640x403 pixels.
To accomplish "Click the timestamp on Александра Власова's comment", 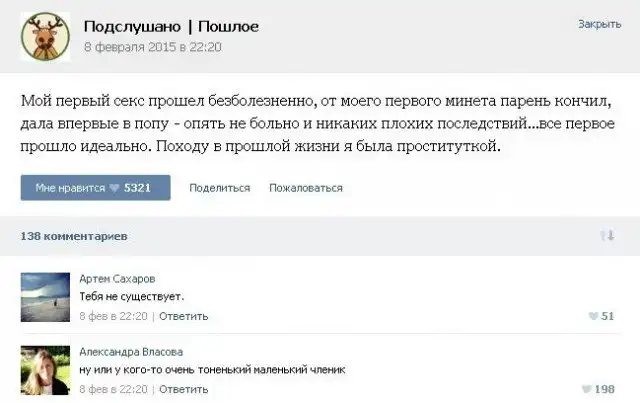I will click(113, 389).
